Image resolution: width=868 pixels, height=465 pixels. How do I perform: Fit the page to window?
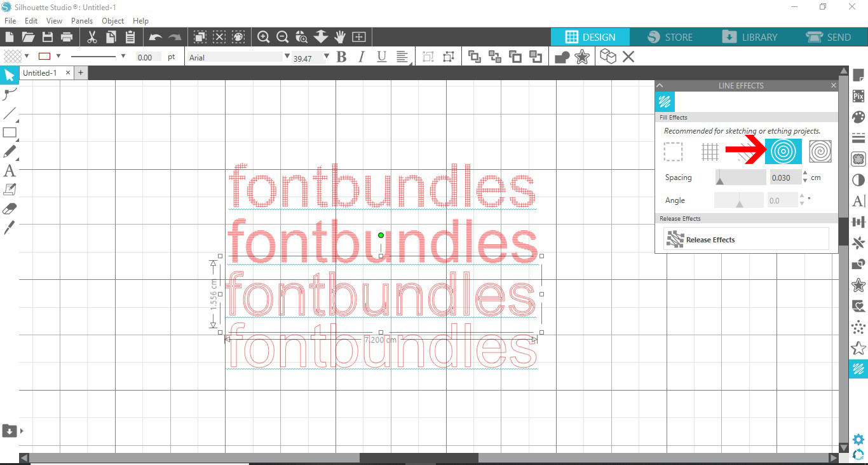pyautogui.click(x=359, y=37)
